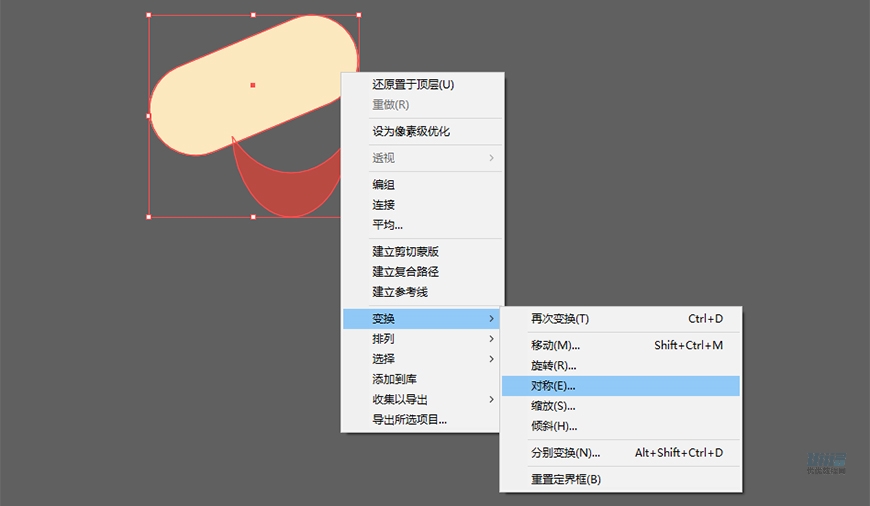Select 旋转(R)... from the submenu

coord(553,365)
